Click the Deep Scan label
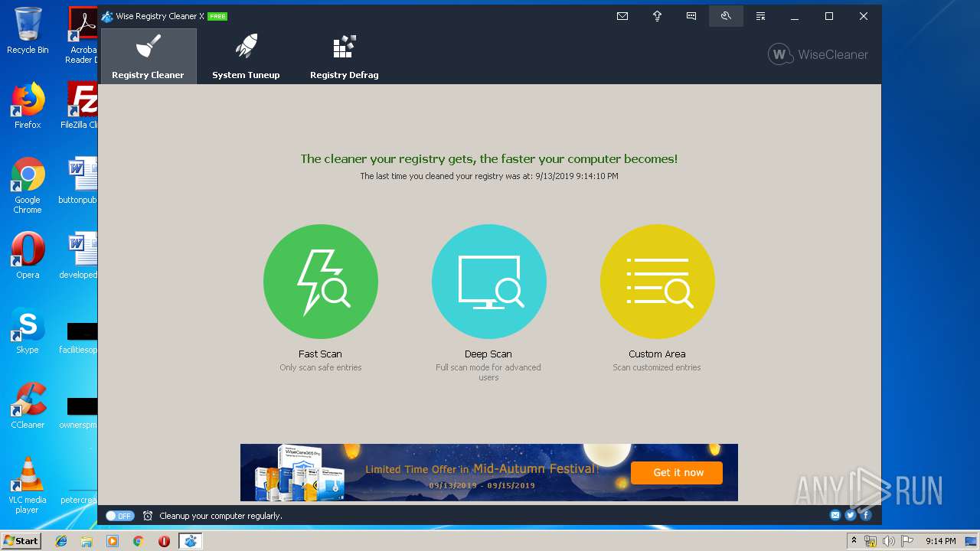This screenshot has height=551, width=980. pyautogui.click(x=488, y=354)
